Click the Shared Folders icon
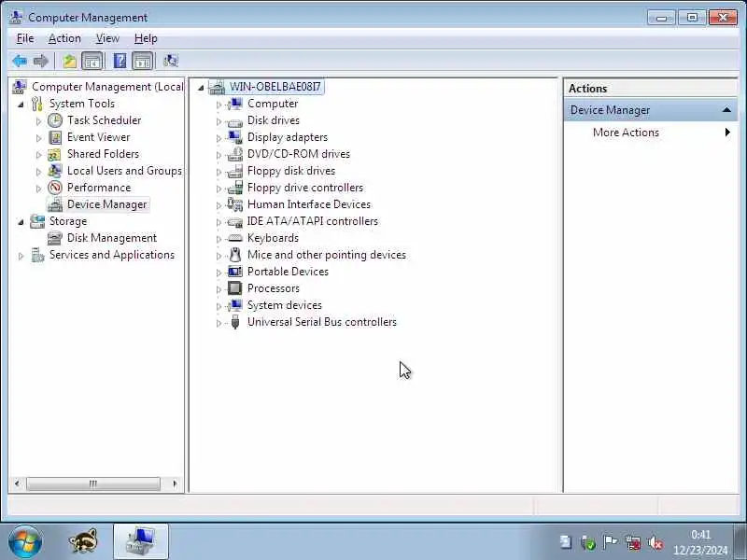 pyautogui.click(x=55, y=154)
